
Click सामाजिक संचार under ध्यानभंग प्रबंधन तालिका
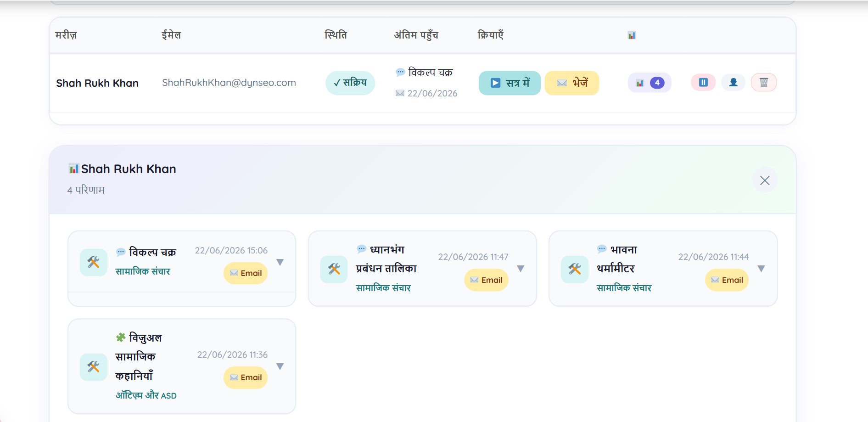(x=383, y=288)
